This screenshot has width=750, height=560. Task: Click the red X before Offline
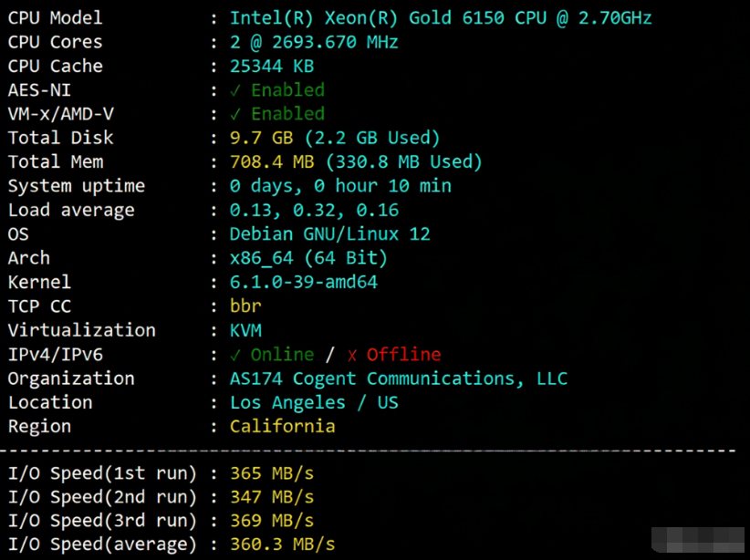coord(352,356)
